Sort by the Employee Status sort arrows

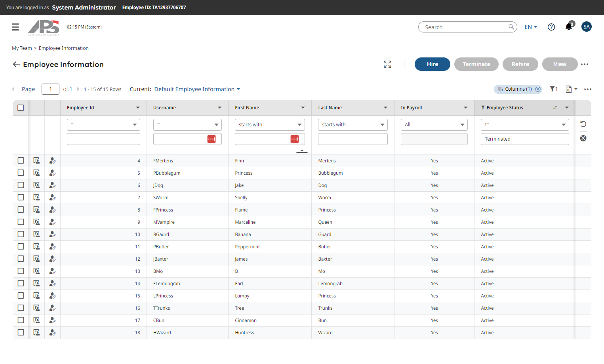coord(555,108)
